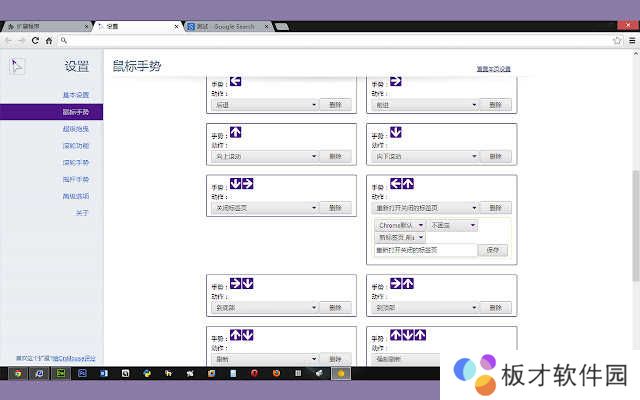Open the 不激活 option dropdown
This screenshot has width=640, height=400.
click(x=453, y=226)
